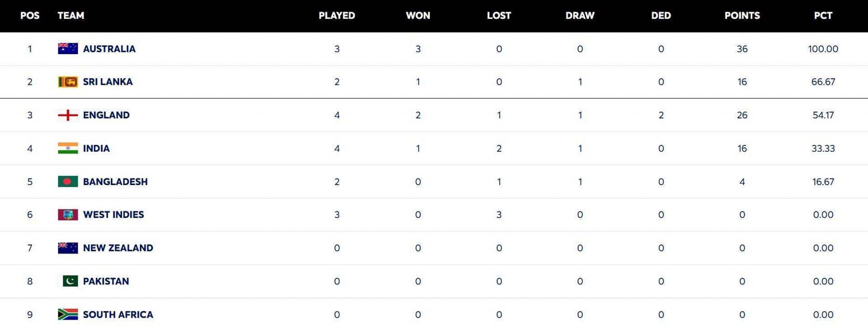Open the WEST INDIES team name
Image resolution: width=868 pixels, height=330 pixels.
coord(113,215)
